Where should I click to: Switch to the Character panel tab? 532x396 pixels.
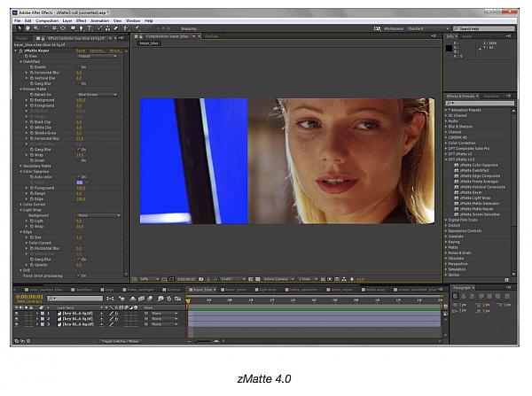pos(491,97)
